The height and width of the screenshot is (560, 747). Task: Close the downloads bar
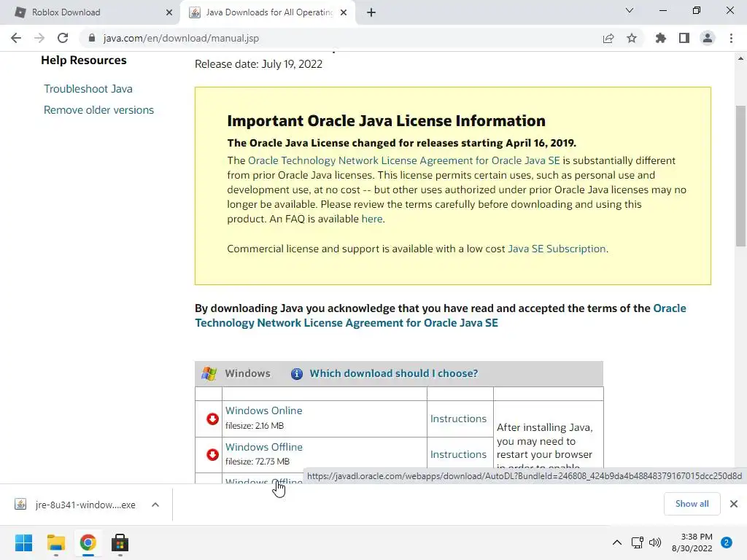734,504
